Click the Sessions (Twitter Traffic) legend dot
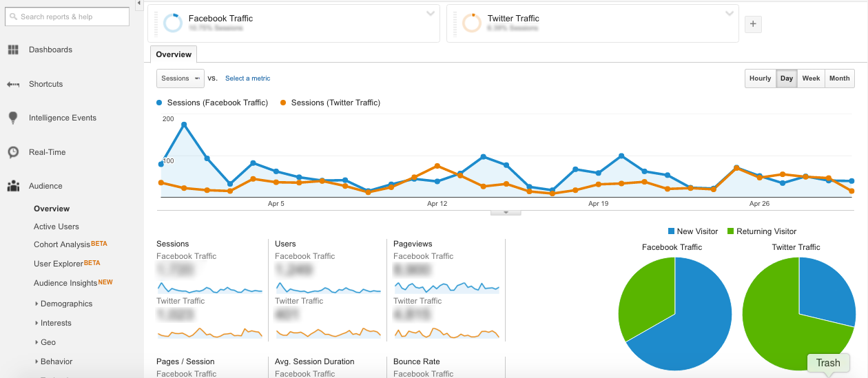The image size is (868, 378). pyautogui.click(x=284, y=103)
